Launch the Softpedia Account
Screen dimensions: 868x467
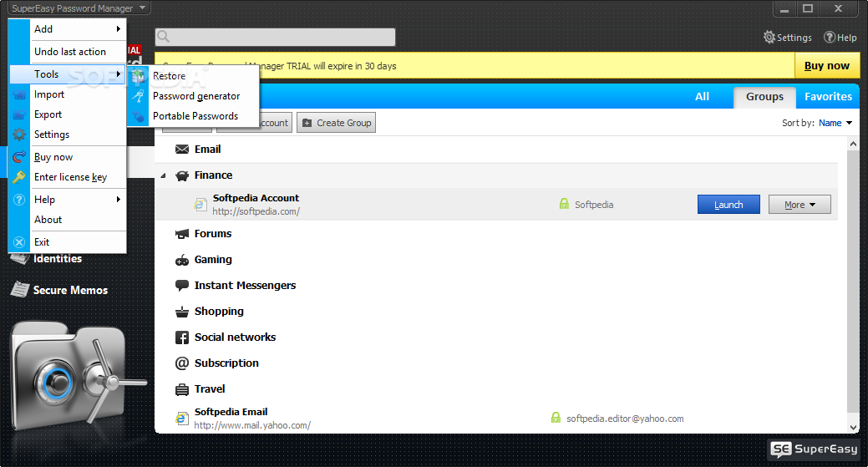(728, 205)
